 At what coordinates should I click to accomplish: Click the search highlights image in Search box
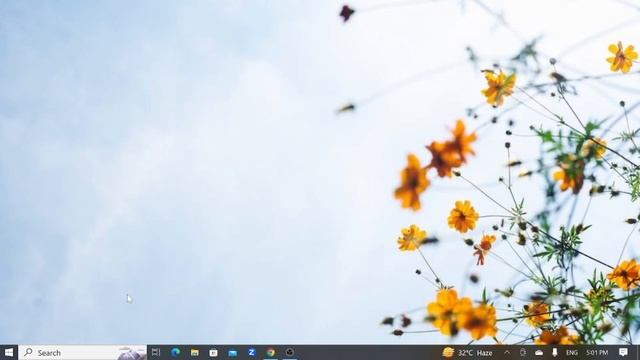tap(131, 353)
